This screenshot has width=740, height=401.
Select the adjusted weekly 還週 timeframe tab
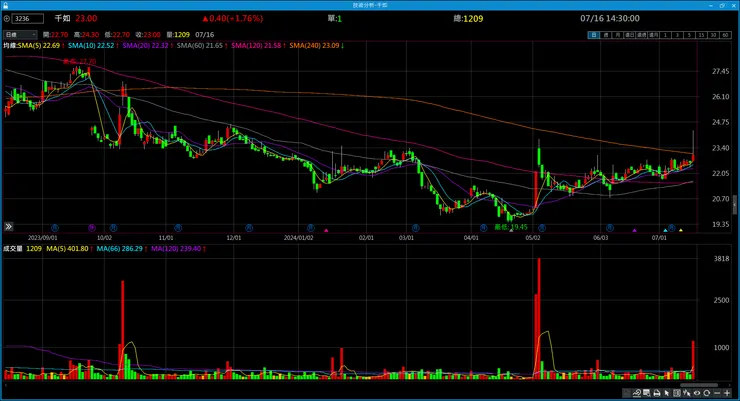click(641, 35)
